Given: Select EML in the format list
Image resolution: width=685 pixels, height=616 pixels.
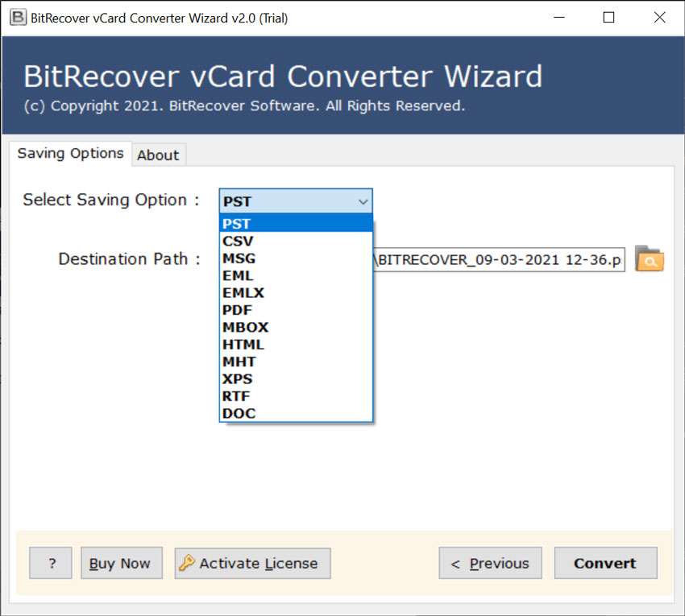Looking at the screenshot, I should (x=296, y=275).
